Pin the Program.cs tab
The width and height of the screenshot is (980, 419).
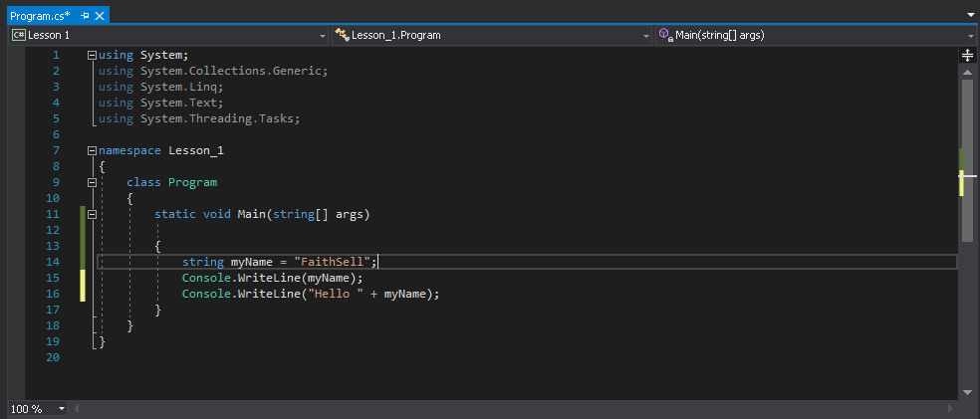click(x=85, y=16)
